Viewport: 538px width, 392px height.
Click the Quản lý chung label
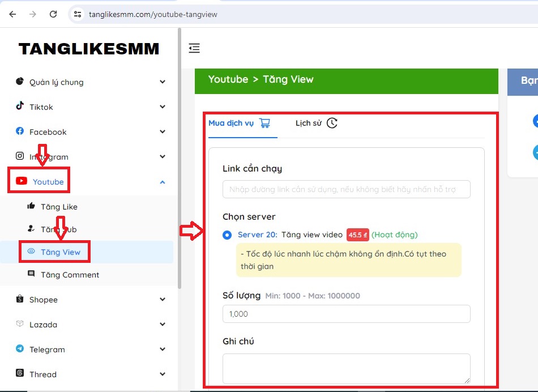click(56, 82)
